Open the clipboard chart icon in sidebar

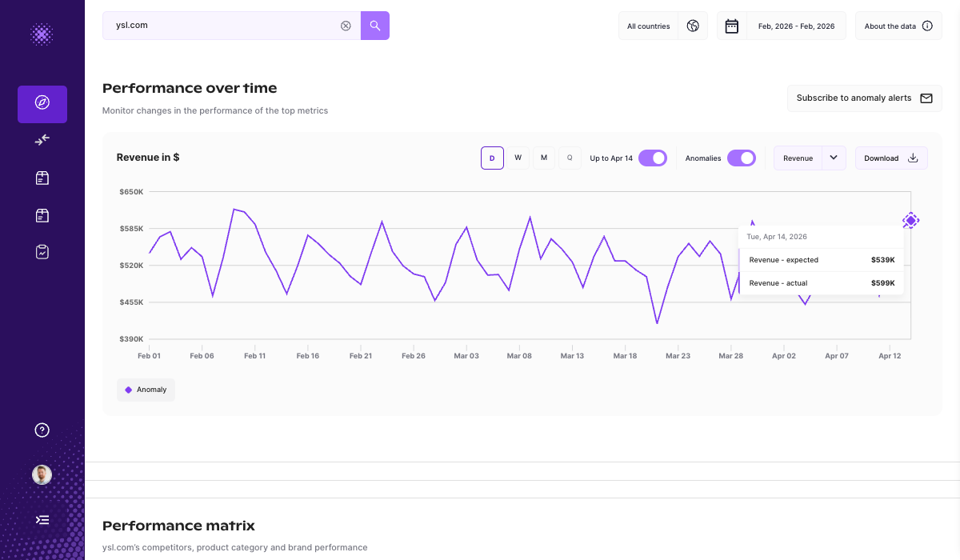[42, 251]
